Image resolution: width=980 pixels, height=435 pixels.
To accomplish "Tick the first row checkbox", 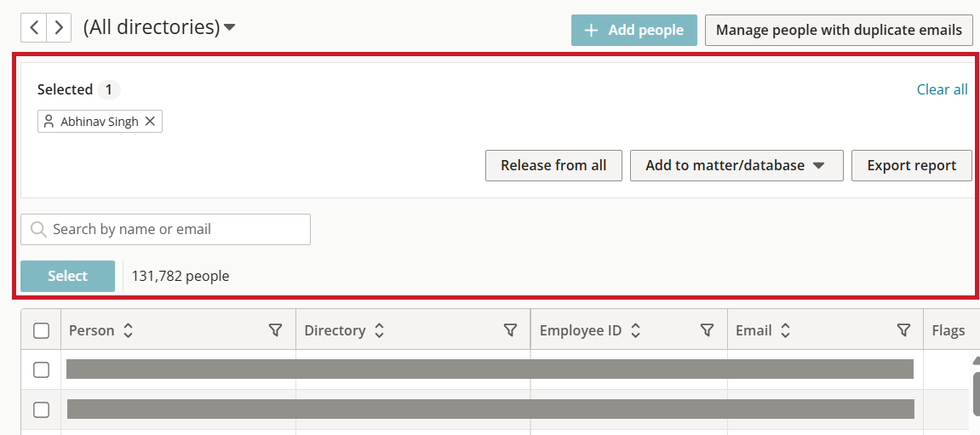I will pos(41,369).
